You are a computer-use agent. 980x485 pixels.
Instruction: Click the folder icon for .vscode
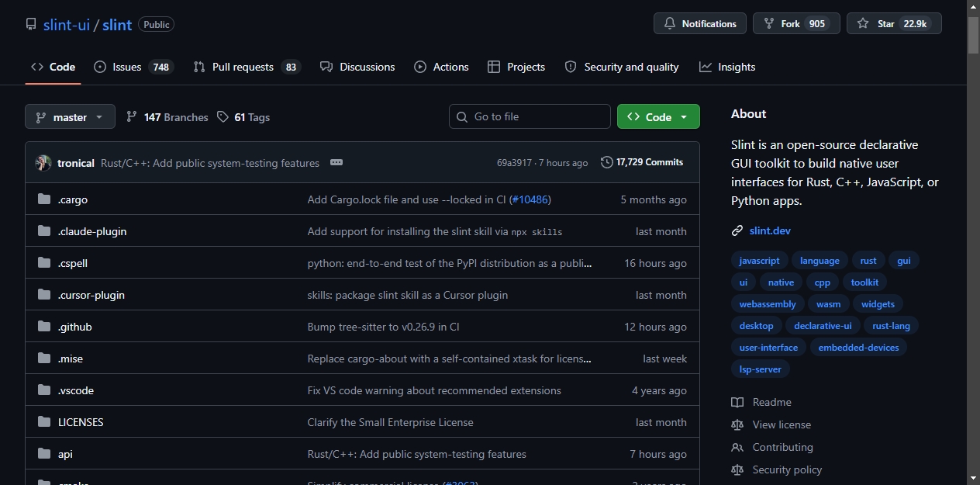pos(44,390)
